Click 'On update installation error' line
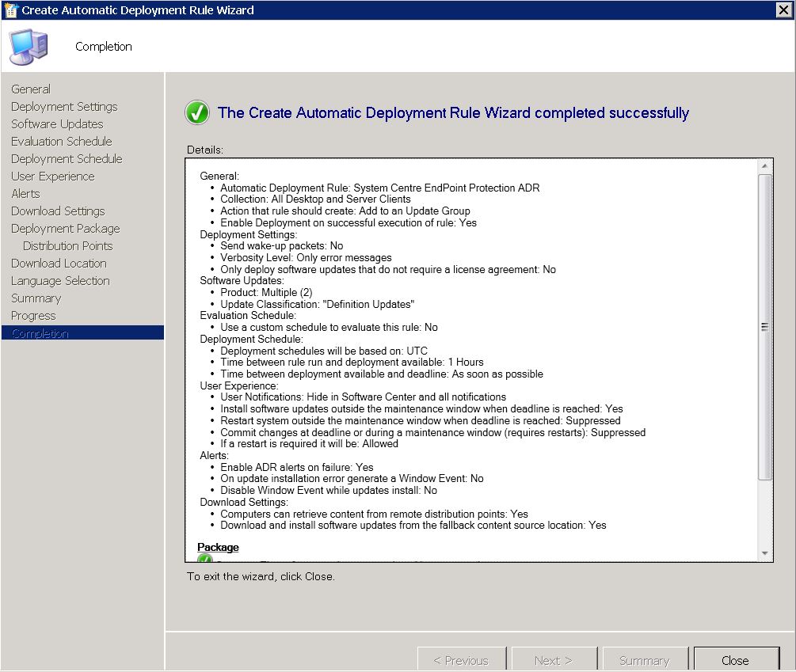The width and height of the screenshot is (796, 672). 352,478
